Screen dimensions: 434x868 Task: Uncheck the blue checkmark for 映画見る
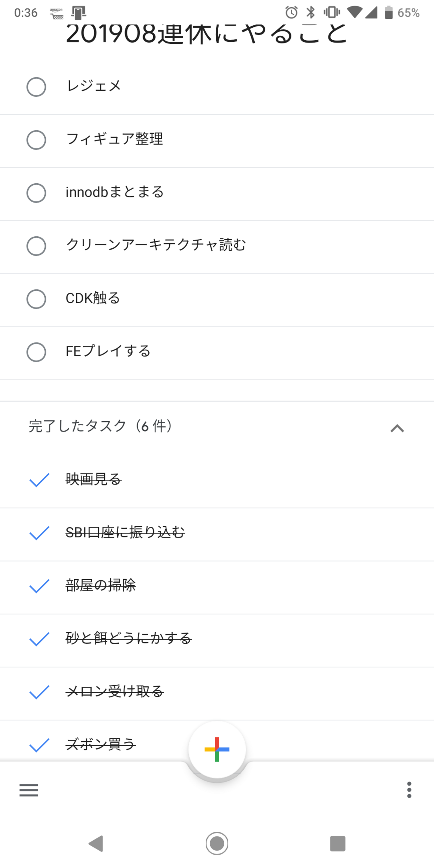39,480
